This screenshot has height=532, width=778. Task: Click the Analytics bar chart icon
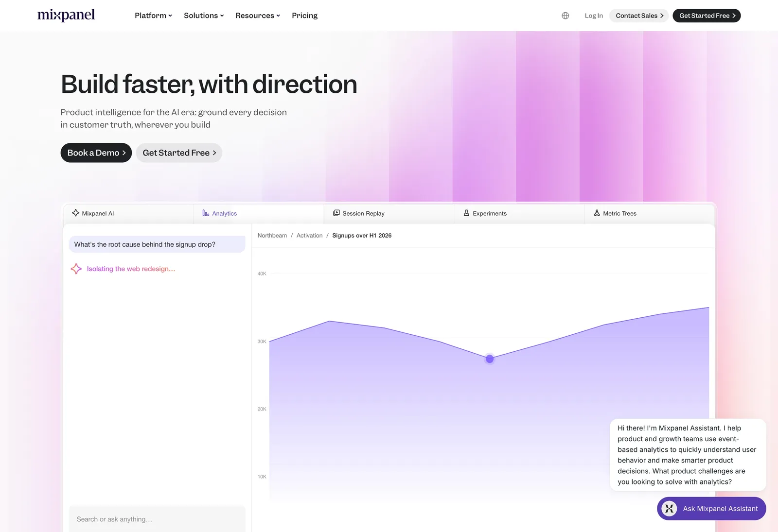(x=206, y=213)
